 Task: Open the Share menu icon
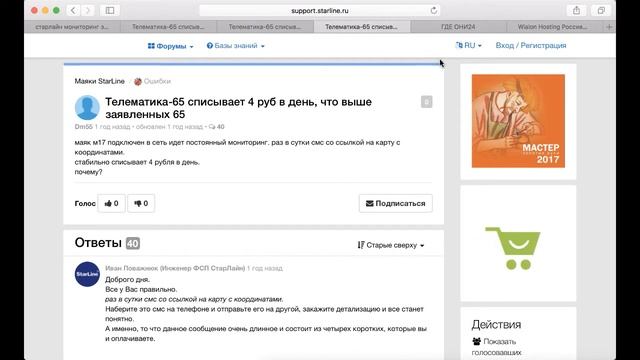[x=576, y=11]
